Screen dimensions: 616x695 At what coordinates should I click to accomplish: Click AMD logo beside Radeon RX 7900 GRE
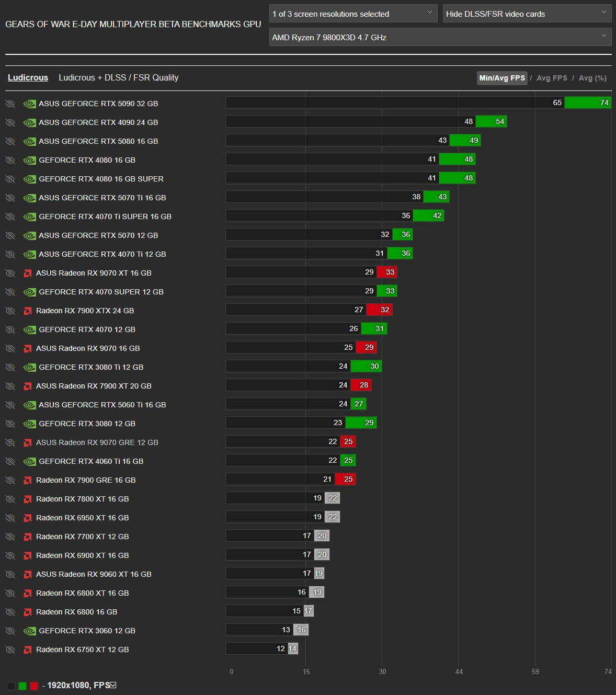[28, 480]
